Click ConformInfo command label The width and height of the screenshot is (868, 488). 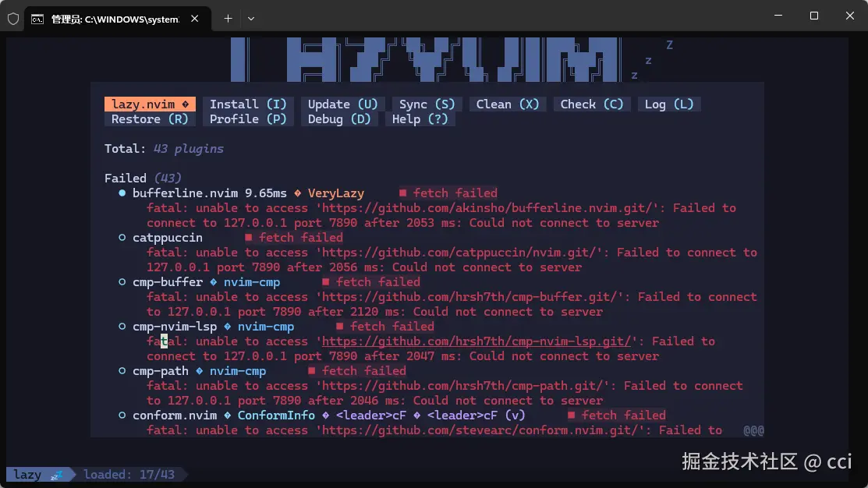click(x=276, y=415)
